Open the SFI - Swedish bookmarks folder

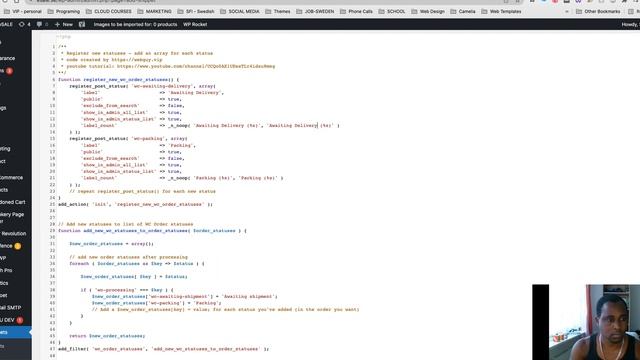[196, 11]
